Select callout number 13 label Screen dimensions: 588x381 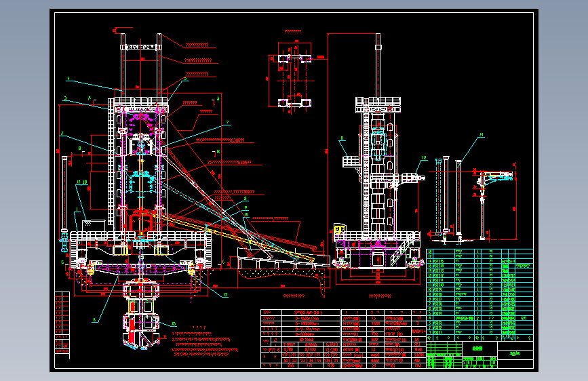click(225, 294)
